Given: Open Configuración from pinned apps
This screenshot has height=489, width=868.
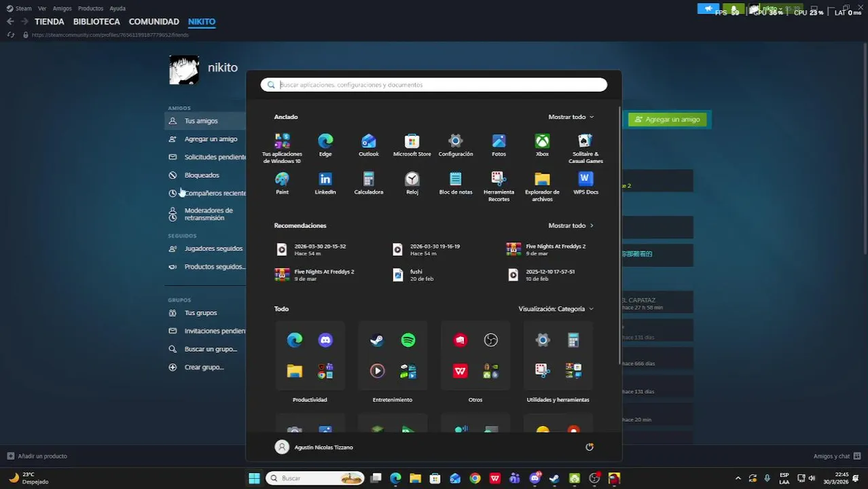Looking at the screenshot, I should pyautogui.click(x=456, y=145).
